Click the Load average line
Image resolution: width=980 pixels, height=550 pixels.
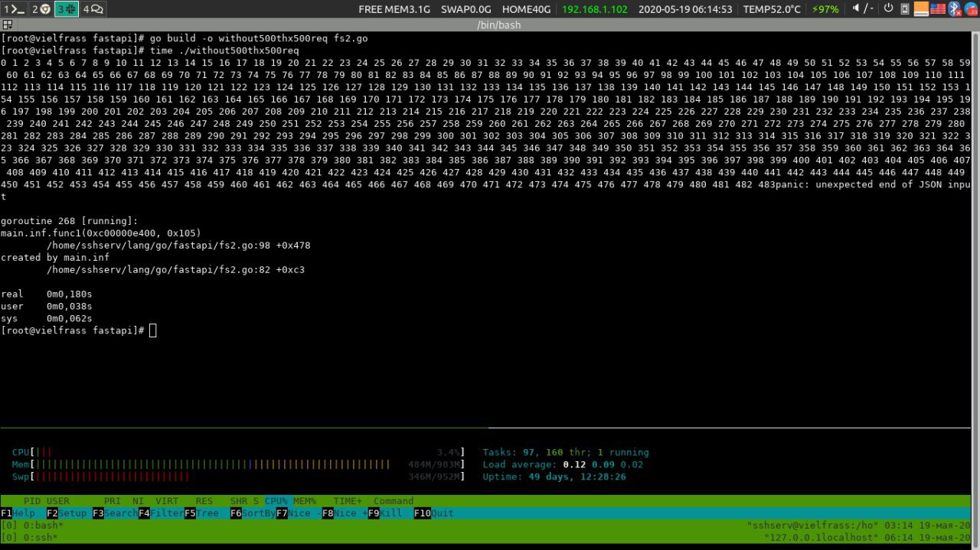[563, 464]
